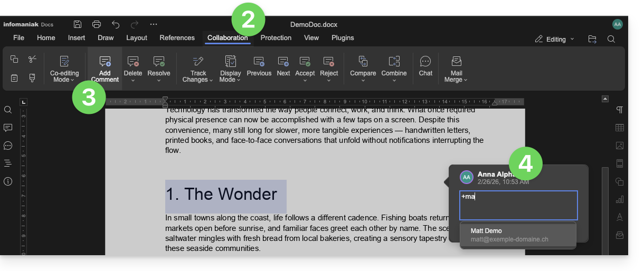This screenshot has height=271, width=644.
Task: Click the Accept change icon
Action: click(x=305, y=66)
